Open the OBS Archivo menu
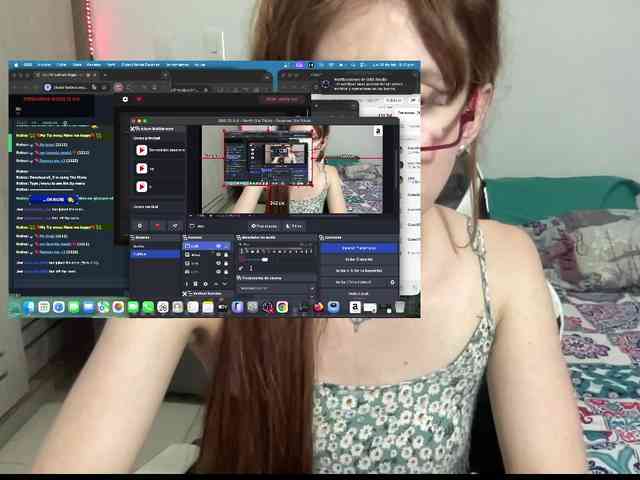 [x=44, y=64]
